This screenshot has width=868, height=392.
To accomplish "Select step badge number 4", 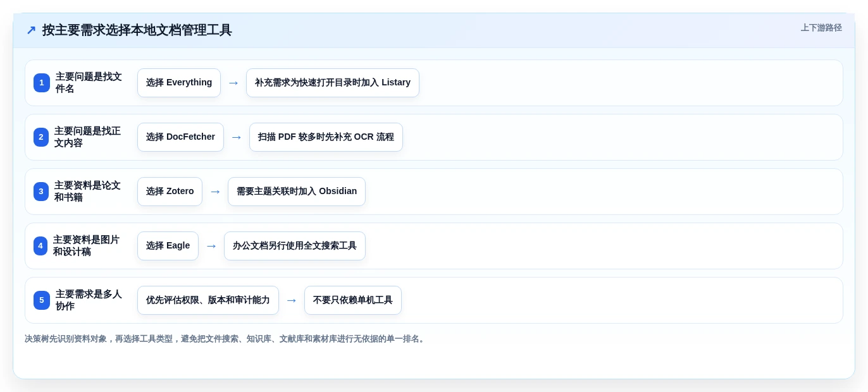I will click(x=40, y=246).
